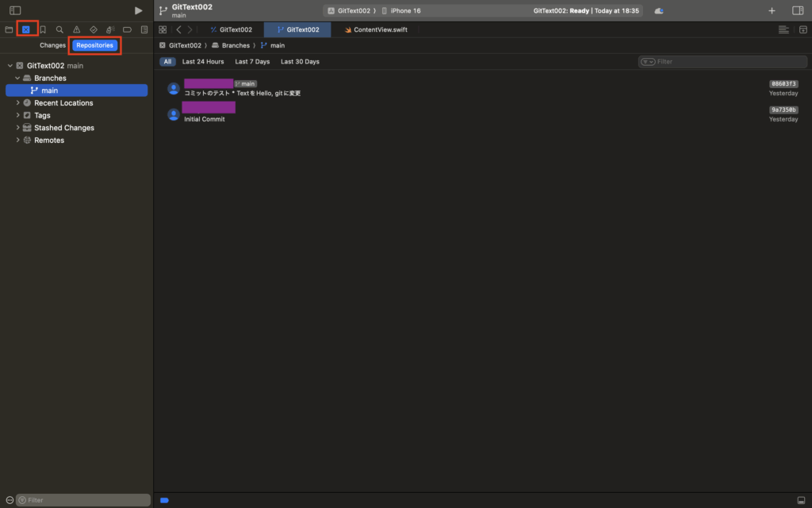The image size is (812, 508).
Task: Run the project with play button
Action: [x=138, y=10]
